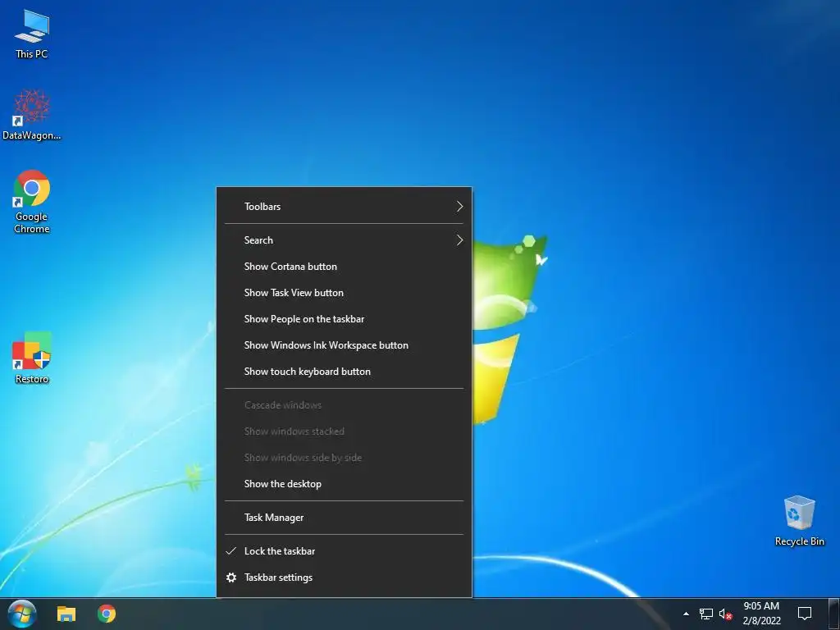The image size is (840, 630).
Task: Choose Show the desktop
Action: [344, 484]
